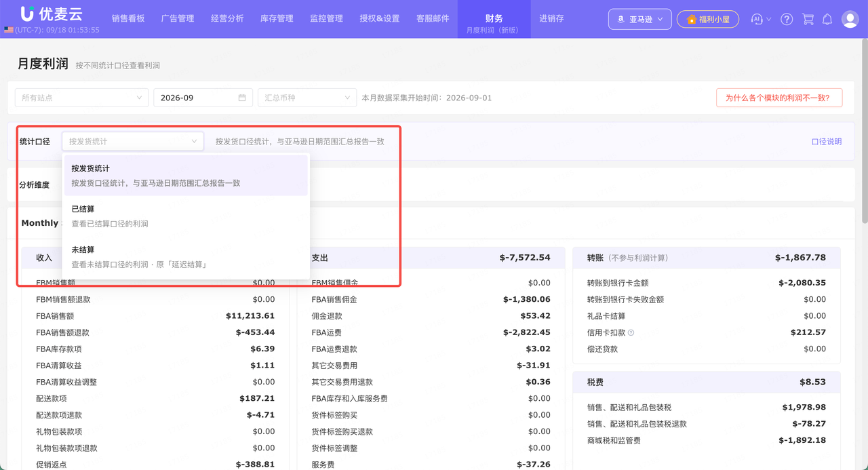Viewport: 868px width, 470px height.
Task: Click the 其它交易费用退款 row label
Action: click(342, 382)
